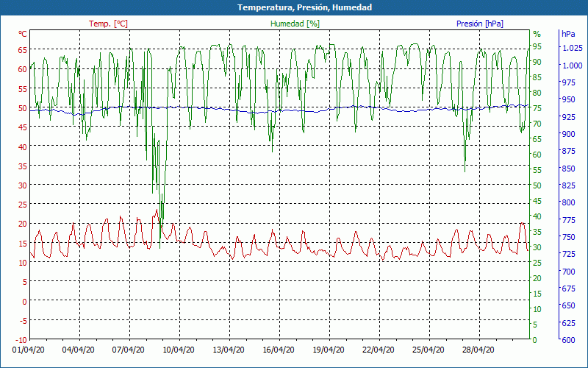Click the -10 tick on temperature axis
The image size is (588, 368).
[21, 340]
